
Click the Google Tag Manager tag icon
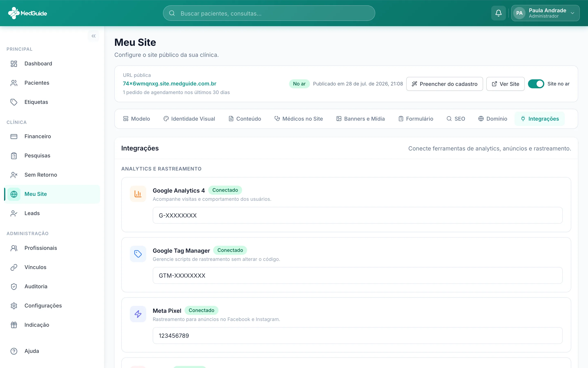point(138,254)
